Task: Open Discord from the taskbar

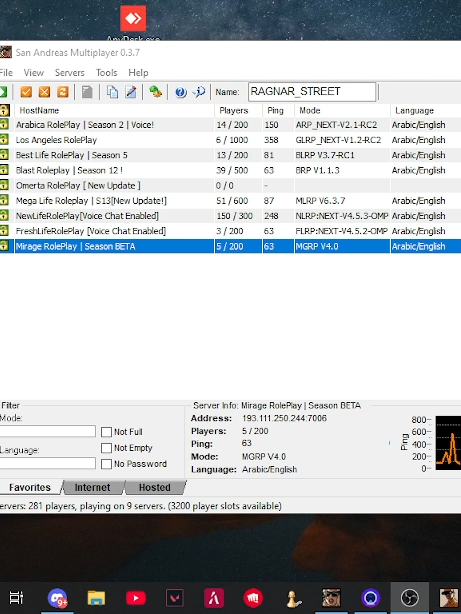Action: point(57,598)
